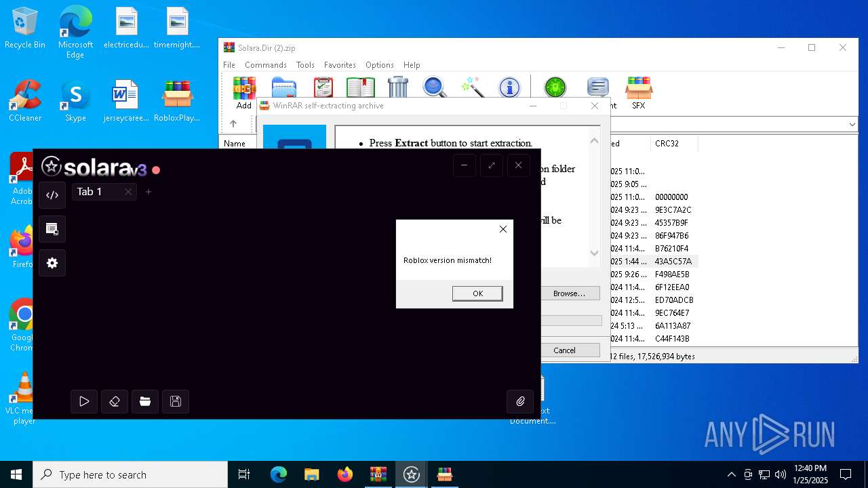
Task: Show archive Info via WinRAR icon
Action: (509, 87)
